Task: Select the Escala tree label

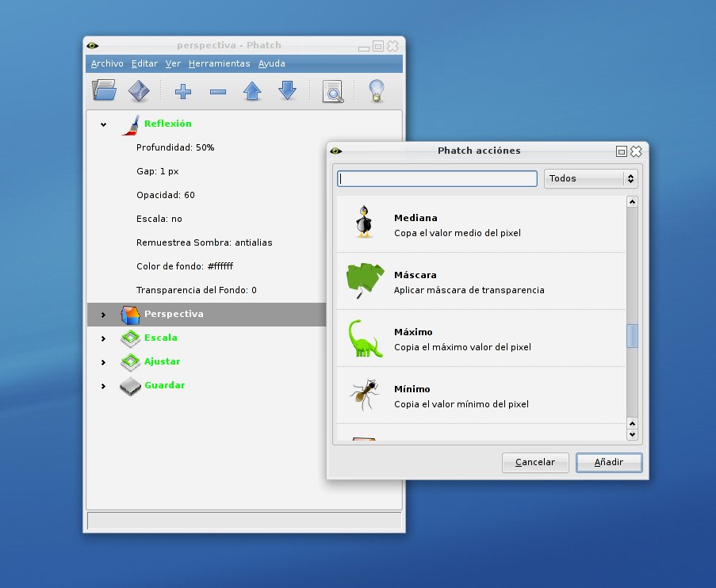Action: 160,338
